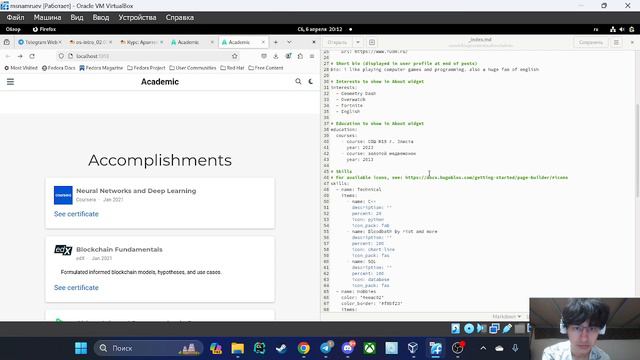The height and width of the screenshot is (360, 640).
Task: Click the Сохранить button in editor
Action: pos(591,42)
